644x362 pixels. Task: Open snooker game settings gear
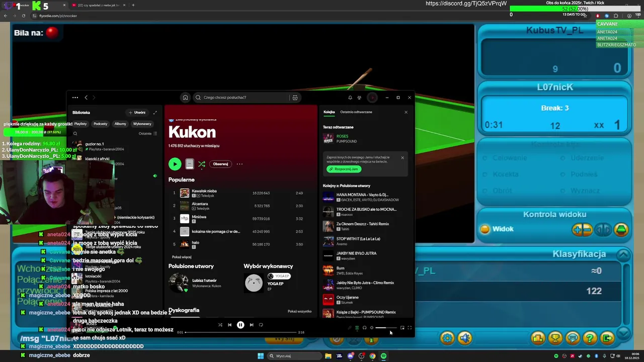pyautogui.click(x=447, y=338)
